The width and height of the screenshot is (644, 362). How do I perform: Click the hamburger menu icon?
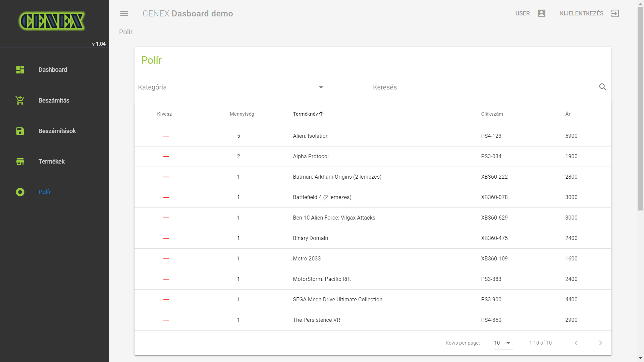[x=124, y=13]
